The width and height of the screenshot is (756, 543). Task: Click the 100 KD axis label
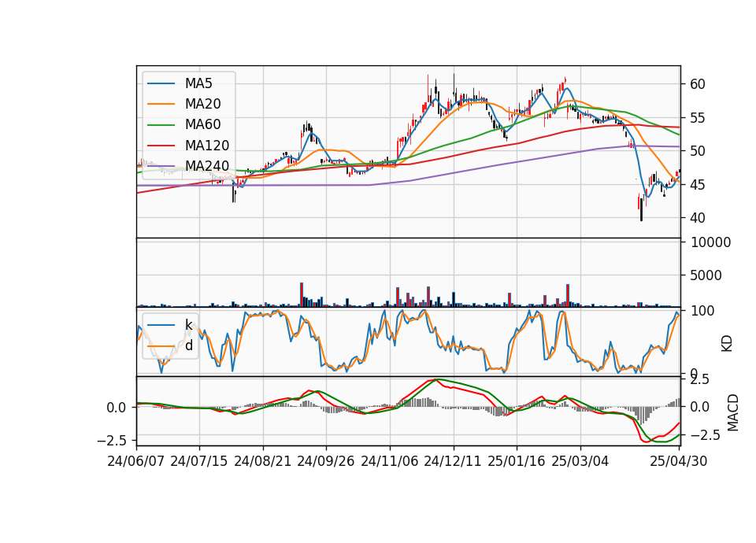tap(702, 311)
